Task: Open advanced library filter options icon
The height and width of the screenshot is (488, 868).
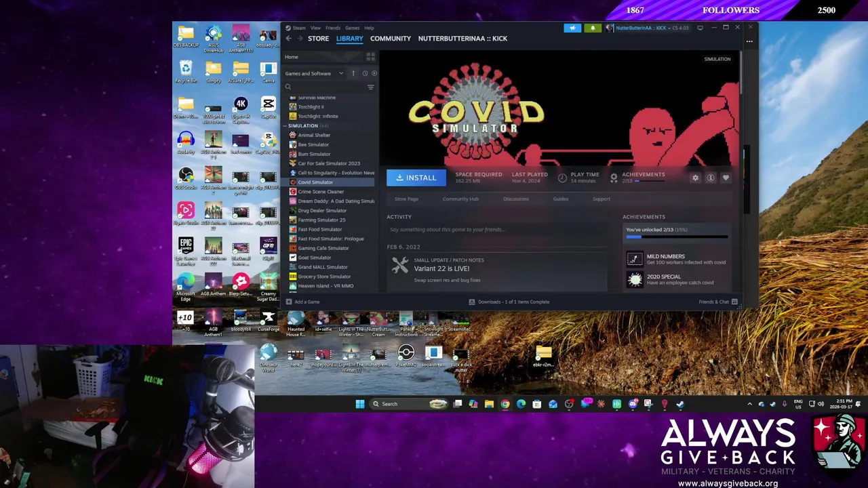Action: pos(370,87)
